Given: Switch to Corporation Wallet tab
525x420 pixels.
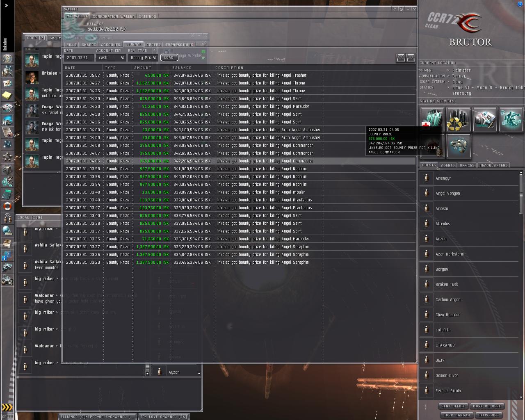Looking at the screenshot, I should point(114,16).
